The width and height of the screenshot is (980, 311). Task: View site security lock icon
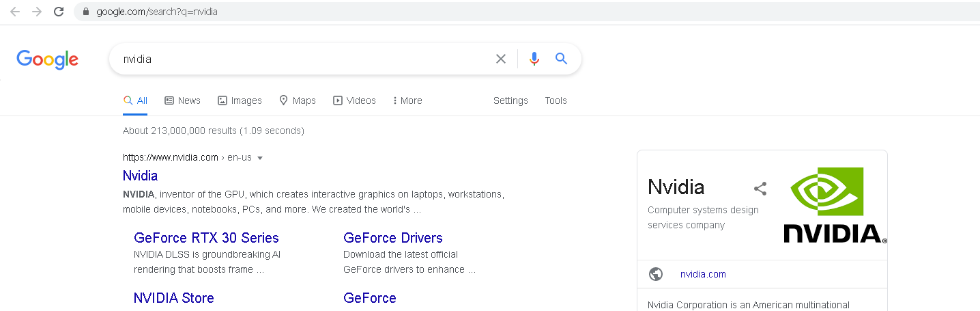point(86,12)
